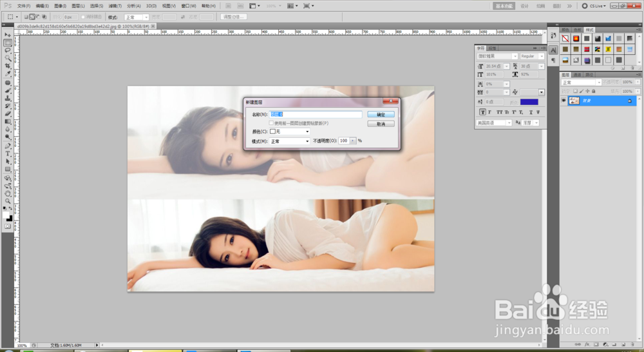Click the layer name 名称 input field

316,114
